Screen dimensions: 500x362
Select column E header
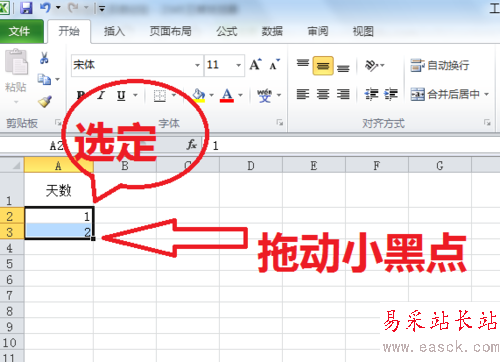(314, 166)
